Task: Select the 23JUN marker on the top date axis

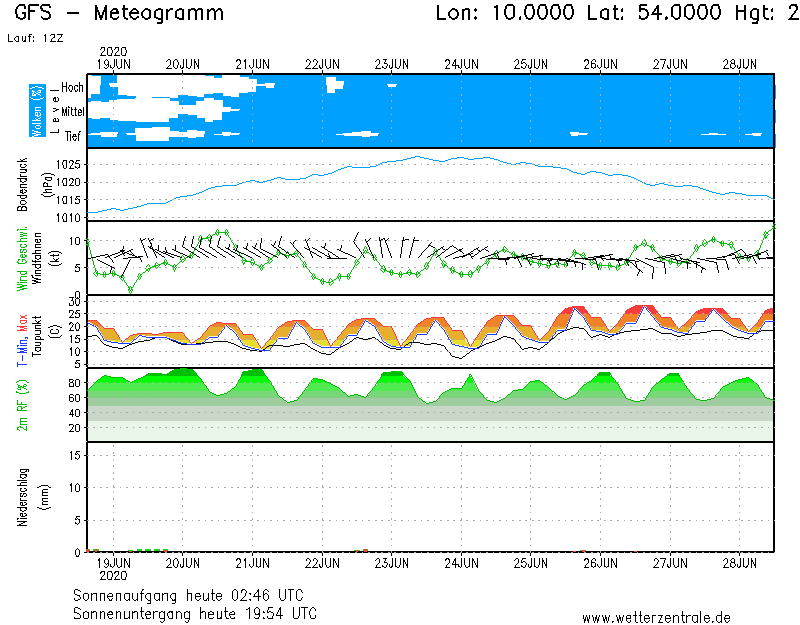Action: (391, 64)
